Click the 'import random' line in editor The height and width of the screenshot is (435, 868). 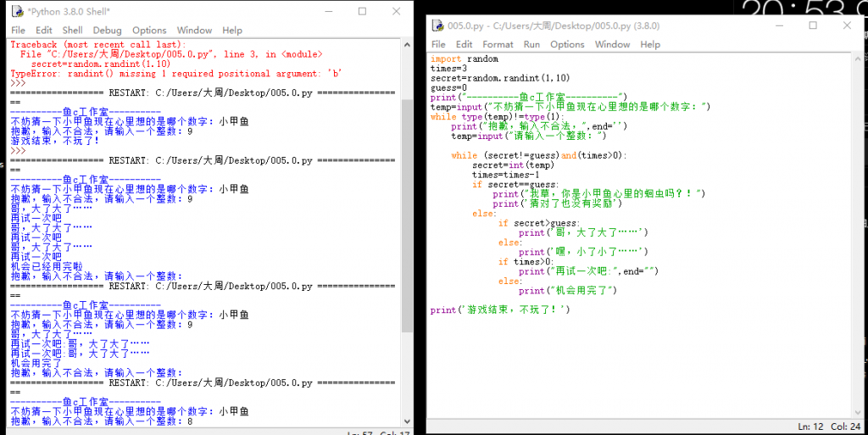tap(465, 59)
